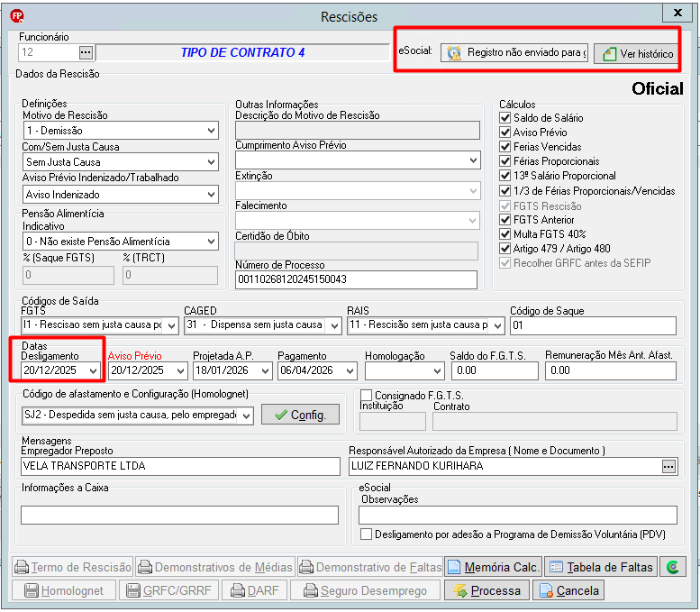Open Pagamento date dropdown

pos(350,370)
